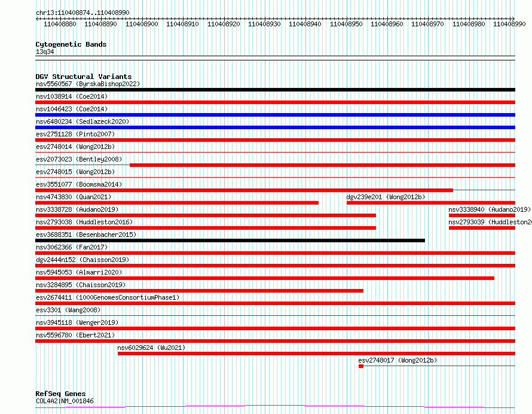Open esv3551077 (Boomsma2014) variant
This screenshot has height=414, width=532.
tap(79, 184)
